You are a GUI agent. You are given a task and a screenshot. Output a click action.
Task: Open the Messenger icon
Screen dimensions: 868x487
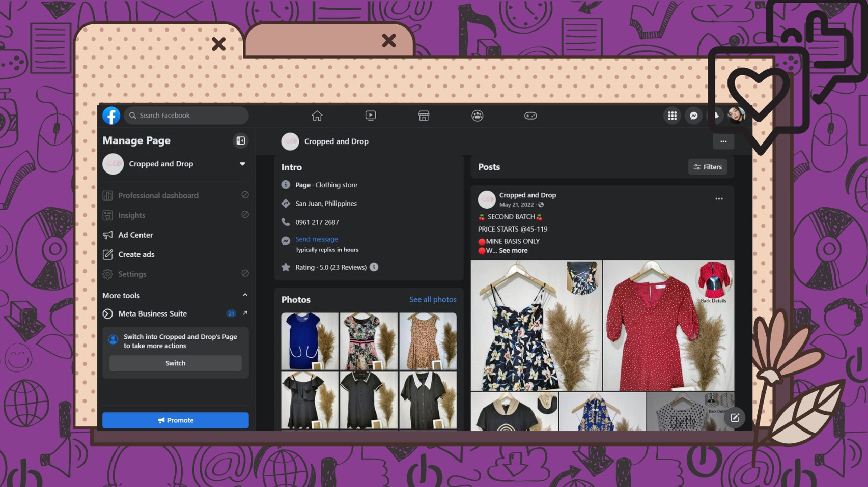coord(693,116)
